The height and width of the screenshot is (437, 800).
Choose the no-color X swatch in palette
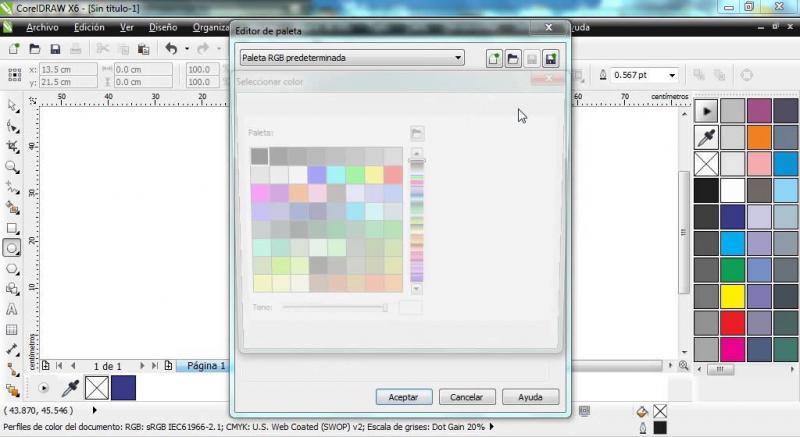coord(706,164)
